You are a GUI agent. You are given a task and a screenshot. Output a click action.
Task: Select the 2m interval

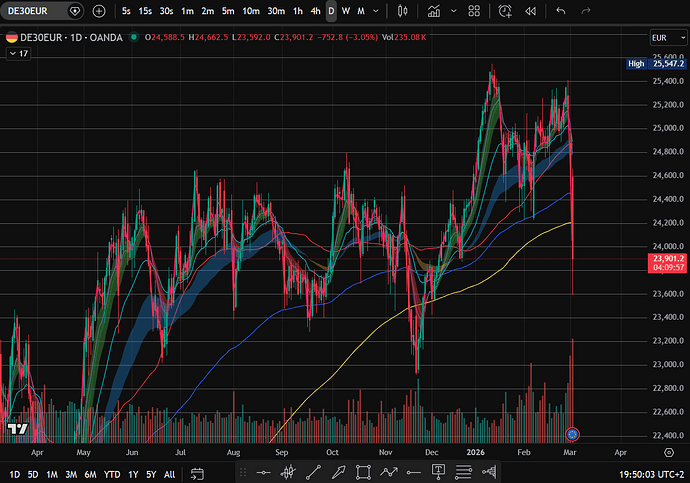click(208, 11)
